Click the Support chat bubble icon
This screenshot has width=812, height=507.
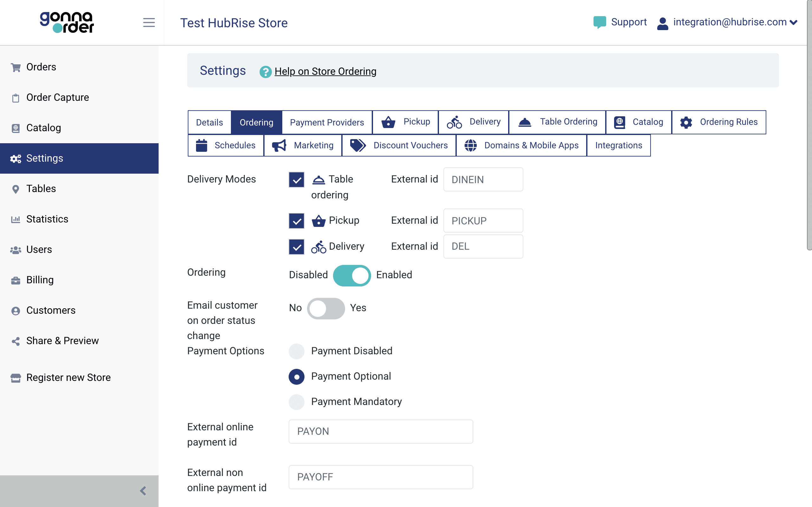click(599, 22)
